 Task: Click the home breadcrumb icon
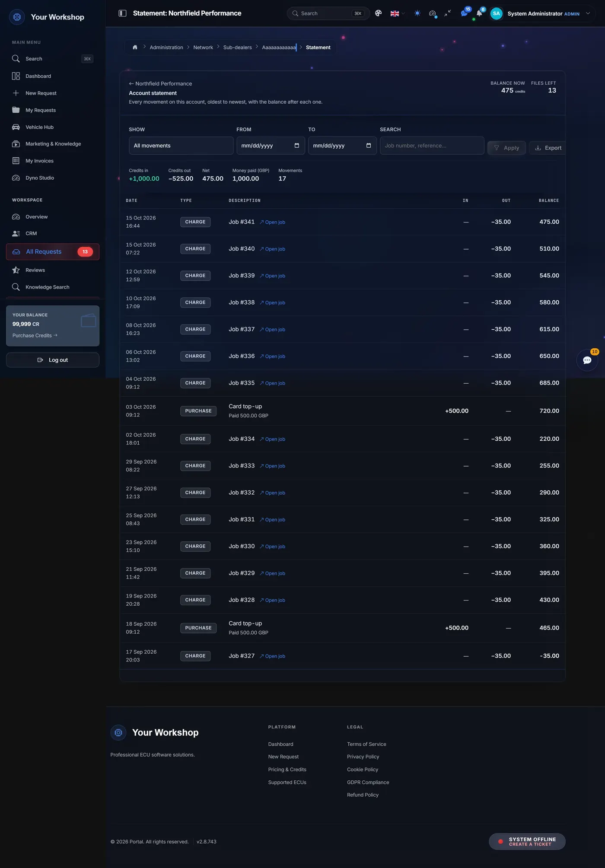pyautogui.click(x=135, y=48)
